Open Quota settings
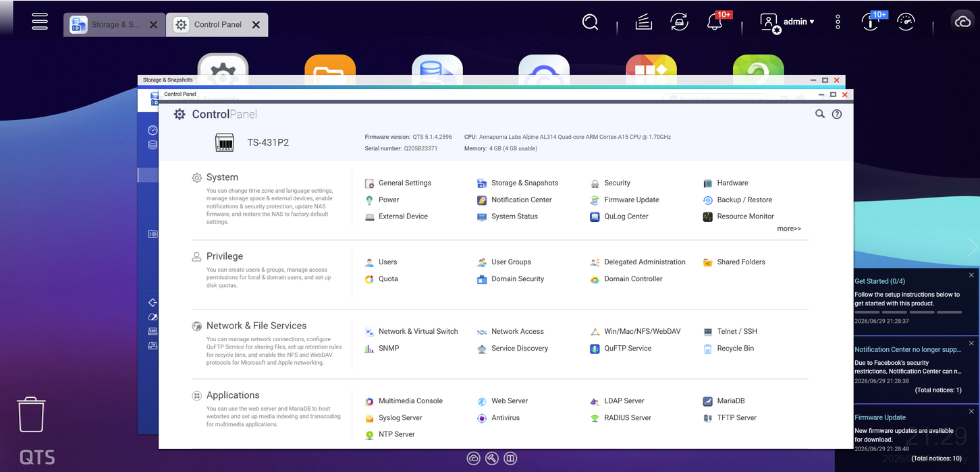This screenshot has height=472, width=980. click(381, 278)
